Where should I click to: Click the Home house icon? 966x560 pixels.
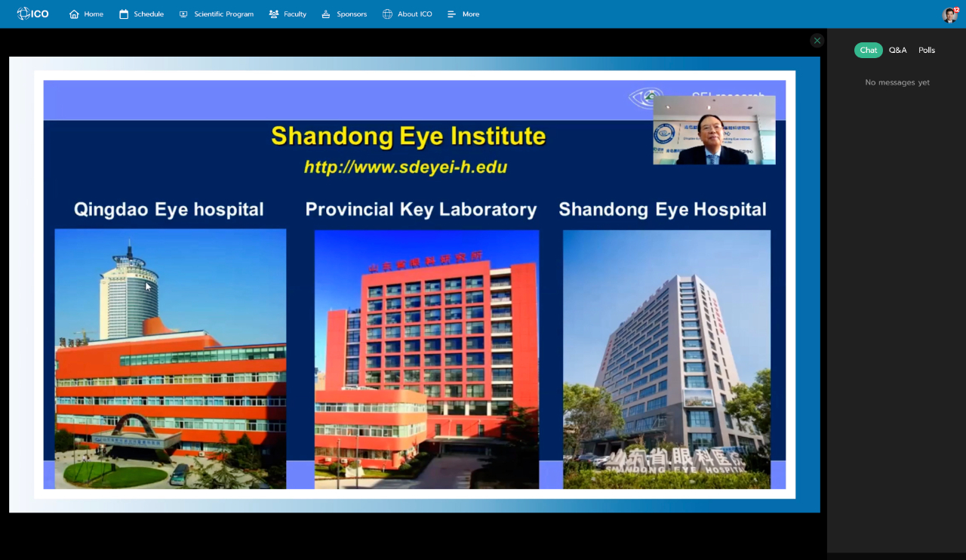[x=74, y=14]
